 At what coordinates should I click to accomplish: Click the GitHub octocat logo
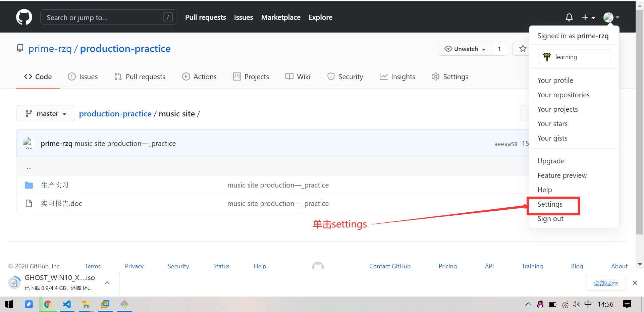(x=24, y=17)
